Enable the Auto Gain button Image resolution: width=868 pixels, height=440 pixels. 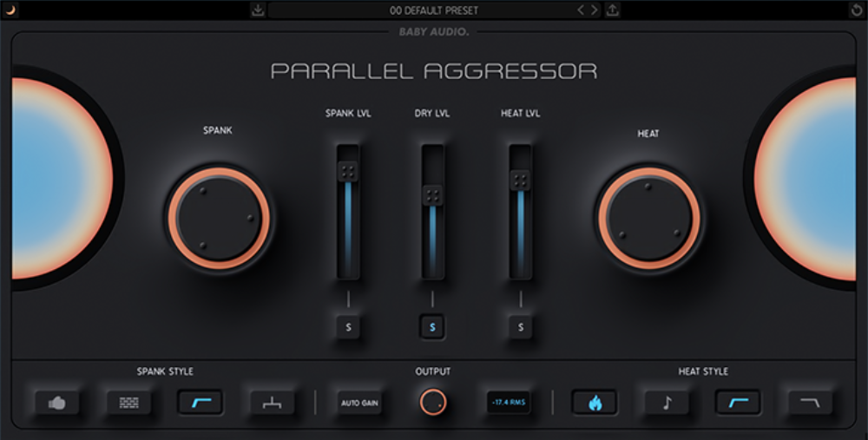pos(360,403)
